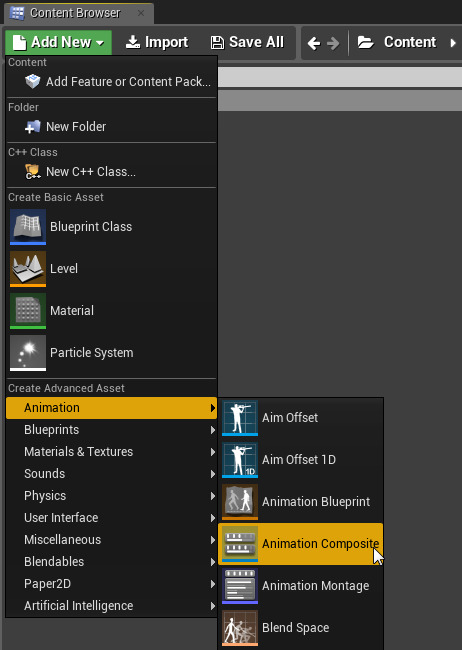The height and width of the screenshot is (650, 462).
Task: Choose Blueprint Class label
Action: pos(91,227)
